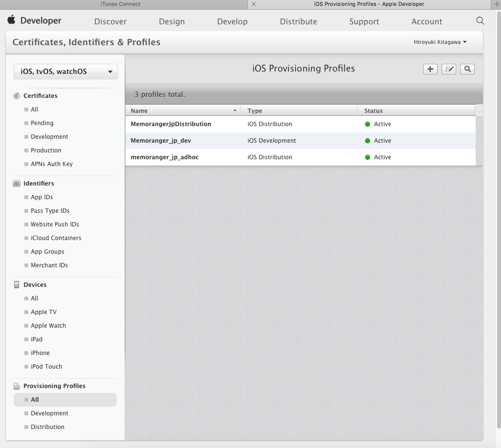Switch to the iTunes Connect tab
501x448 pixels.
(120, 4)
